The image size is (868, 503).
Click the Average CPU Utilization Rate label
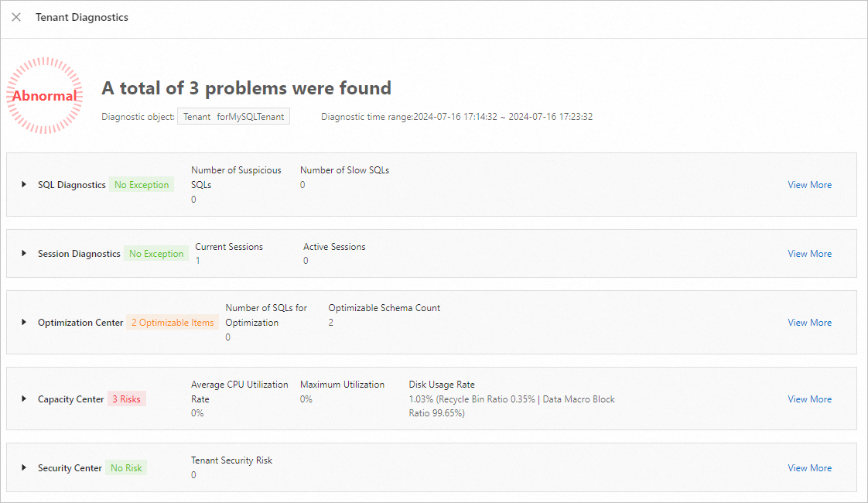click(240, 392)
